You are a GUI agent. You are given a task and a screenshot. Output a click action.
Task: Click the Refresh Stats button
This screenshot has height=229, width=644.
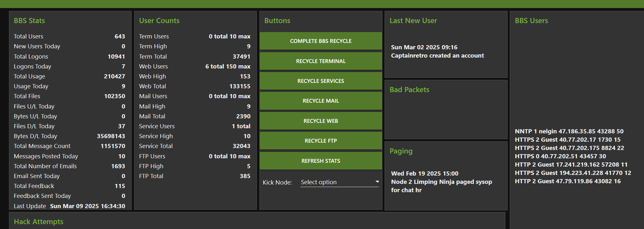tap(320, 161)
